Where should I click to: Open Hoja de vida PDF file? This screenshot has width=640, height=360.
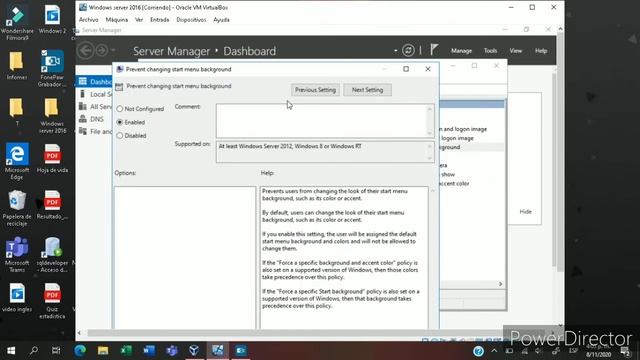point(52,158)
